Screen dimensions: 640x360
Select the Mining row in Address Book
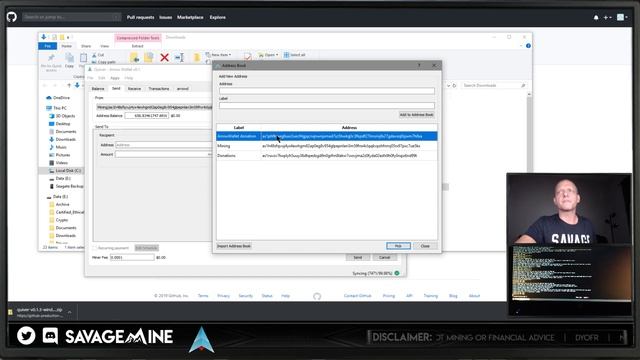(x=327, y=146)
